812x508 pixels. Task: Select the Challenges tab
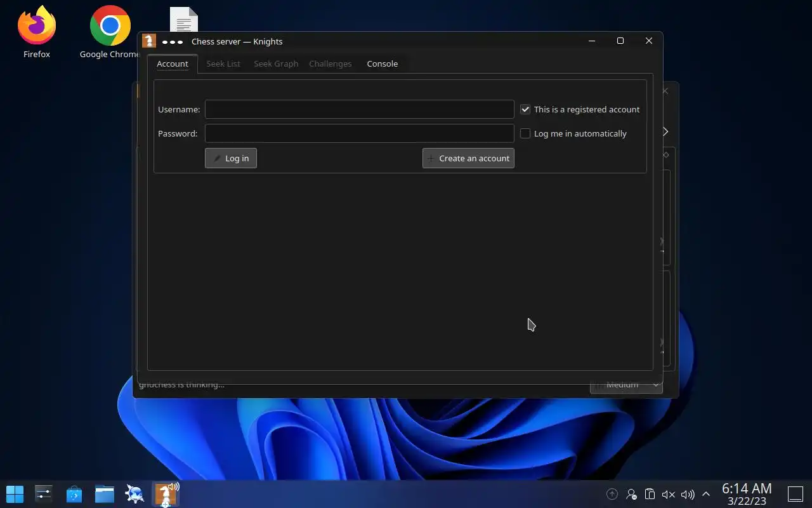click(331, 63)
